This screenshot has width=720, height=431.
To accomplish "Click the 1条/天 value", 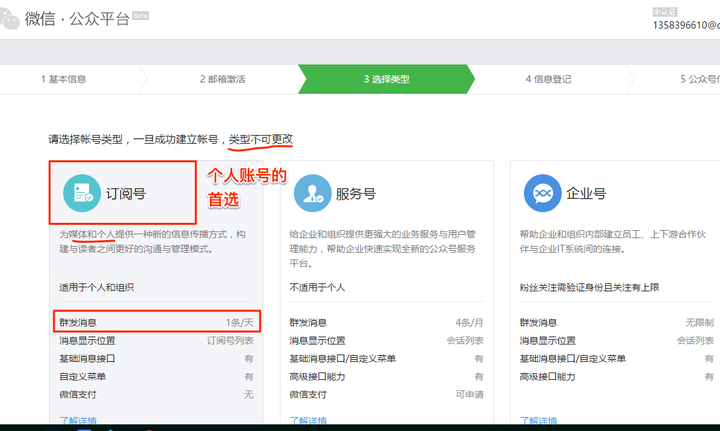I will (240, 322).
